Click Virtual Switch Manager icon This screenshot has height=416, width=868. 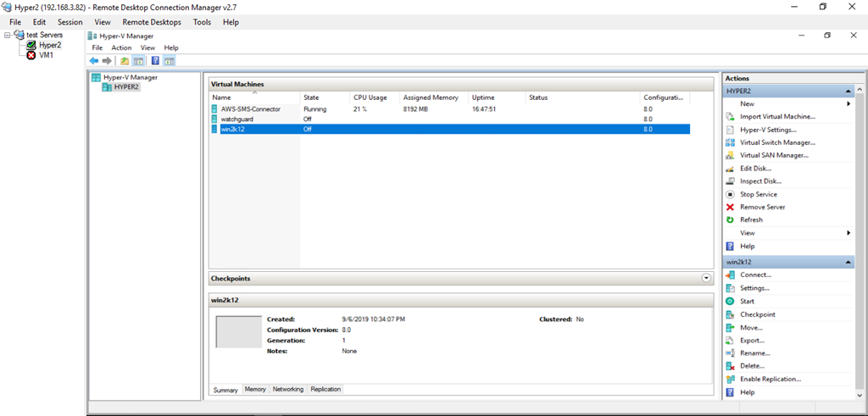(x=730, y=142)
